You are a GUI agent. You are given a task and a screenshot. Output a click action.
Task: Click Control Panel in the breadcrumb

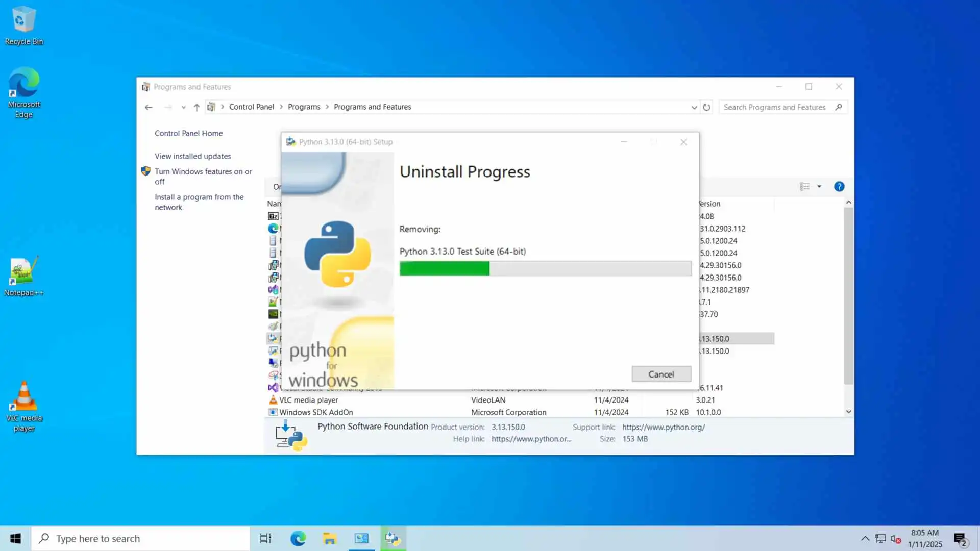point(251,107)
